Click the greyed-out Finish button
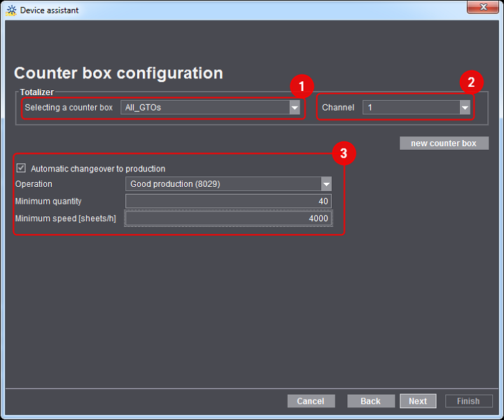The height and width of the screenshot is (420, 504). point(468,401)
